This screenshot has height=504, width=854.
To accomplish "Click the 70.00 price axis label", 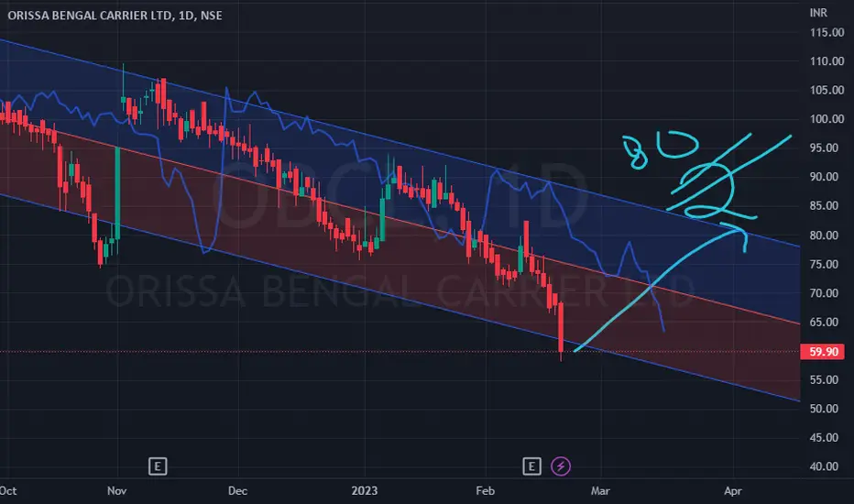I will point(824,293).
